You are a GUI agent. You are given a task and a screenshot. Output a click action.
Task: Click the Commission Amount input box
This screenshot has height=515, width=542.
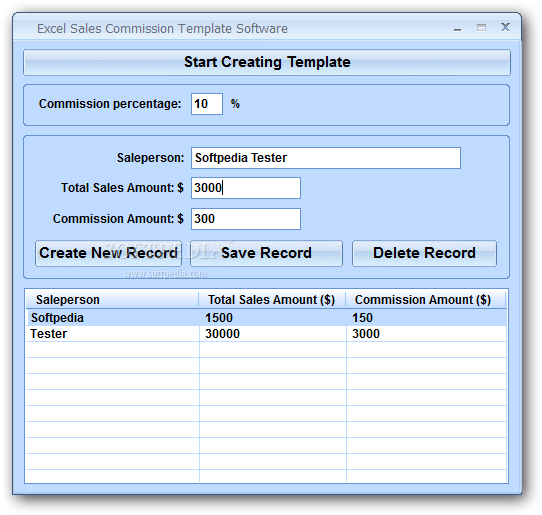click(246, 219)
